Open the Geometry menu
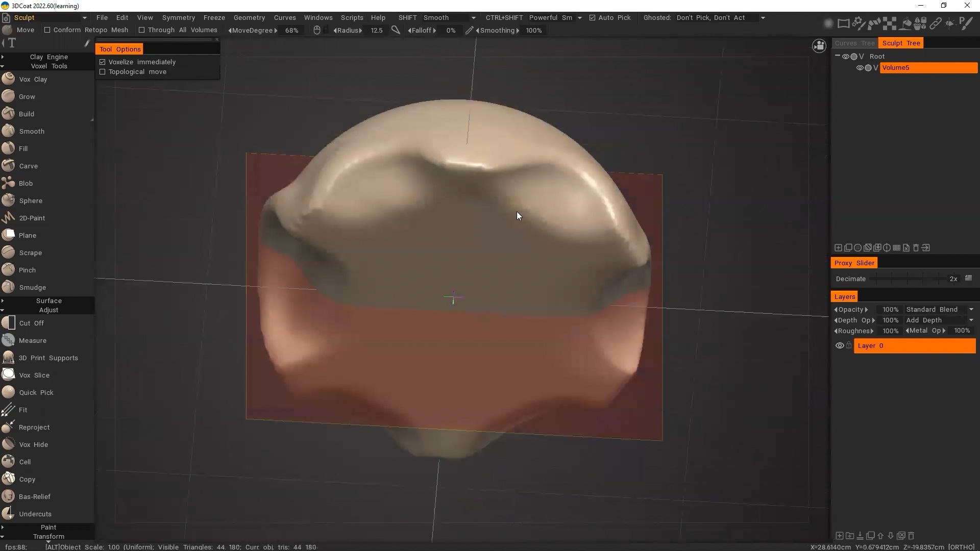This screenshot has height=551, width=980. pyautogui.click(x=249, y=17)
